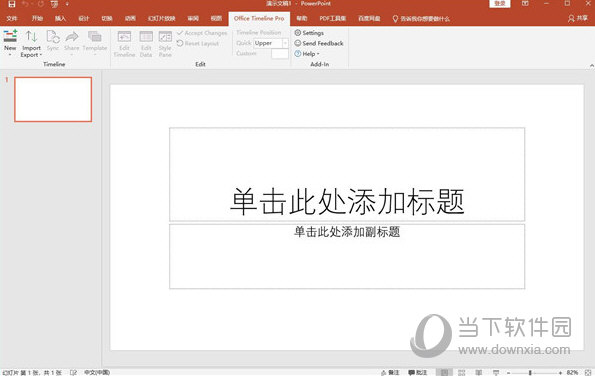The width and height of the screenshot is (595, 379).
Task: Switch to the 开始 tab
Action: coord(37,18)
